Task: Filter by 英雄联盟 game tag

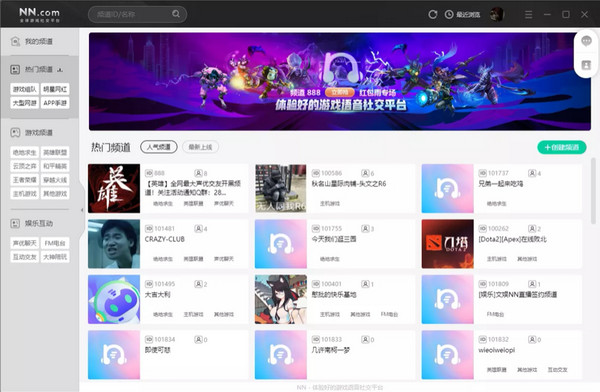Action: tap(55, 152)
